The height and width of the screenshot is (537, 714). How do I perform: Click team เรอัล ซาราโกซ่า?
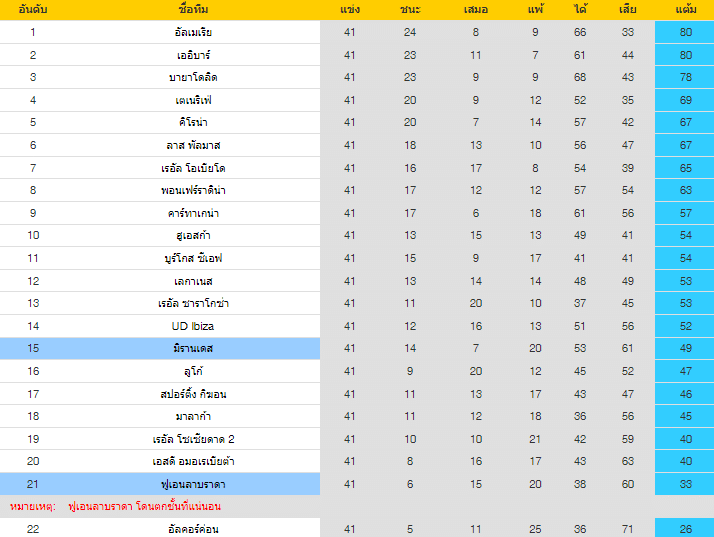(192, 303)
